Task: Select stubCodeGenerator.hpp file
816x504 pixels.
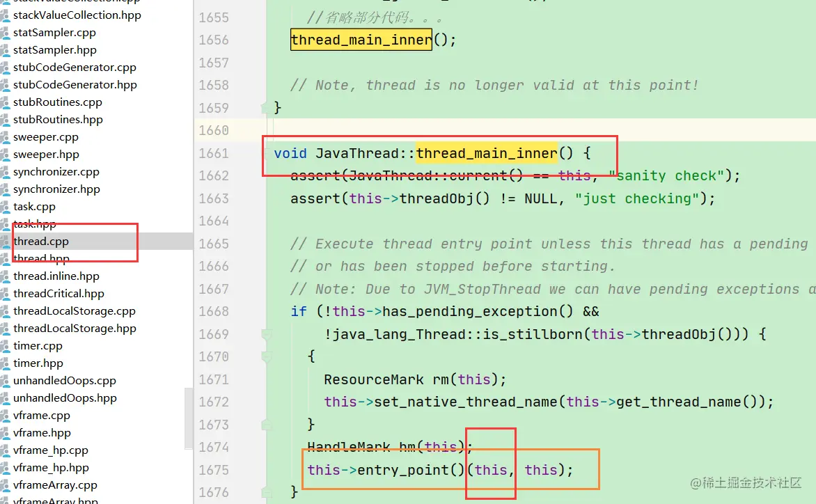Action: coord(75,85)
